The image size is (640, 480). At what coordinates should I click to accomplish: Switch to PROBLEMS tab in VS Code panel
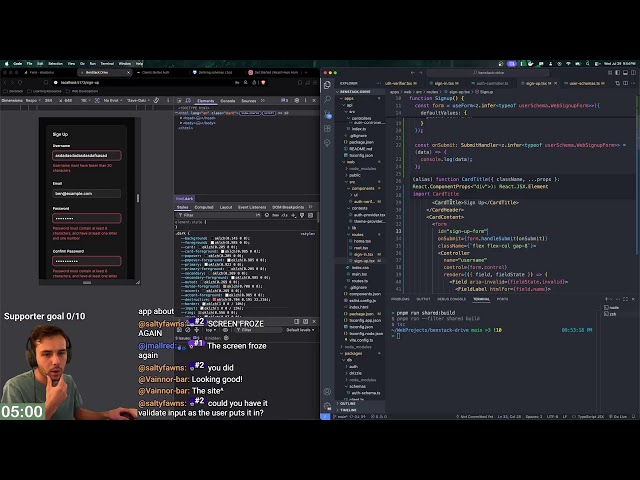coord(400,299)
